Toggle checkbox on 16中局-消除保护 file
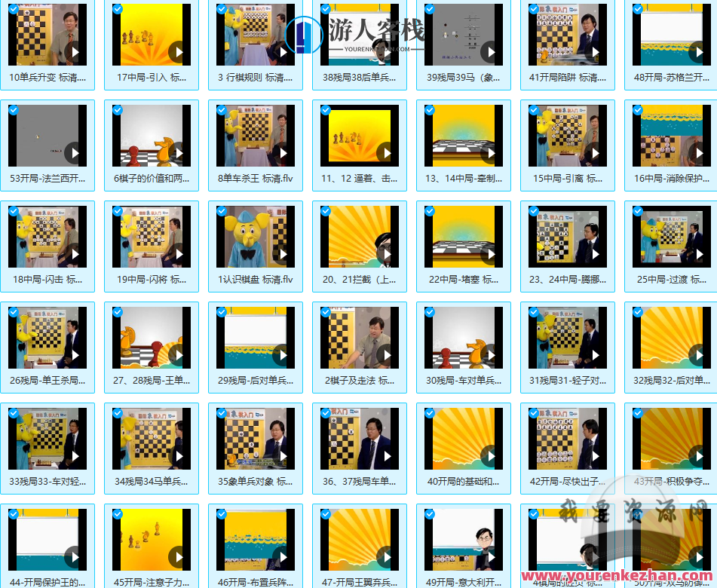Image resolution: width=717 pixels, height=588 pixels. click(638, 110)
